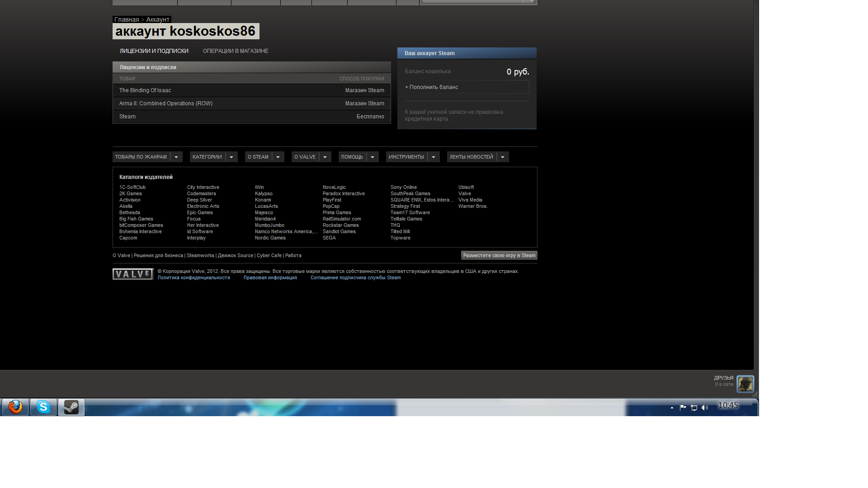Switch to Операции в магазине tab
The width and height of the screenshot is (868, 488).
tap(236, 51)
